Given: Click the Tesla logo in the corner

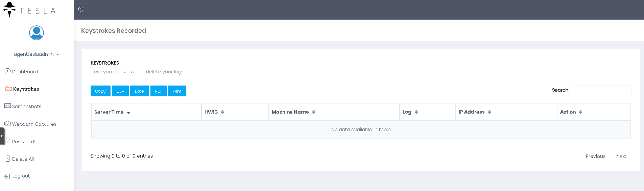Looking at the screenshot, I should click(x=29, y=10).
